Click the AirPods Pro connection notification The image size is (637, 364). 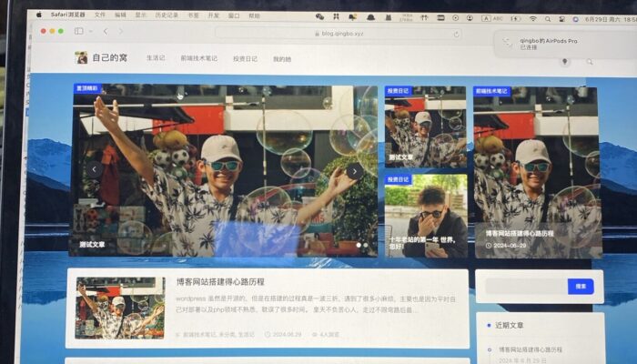(x=565, y=44)
